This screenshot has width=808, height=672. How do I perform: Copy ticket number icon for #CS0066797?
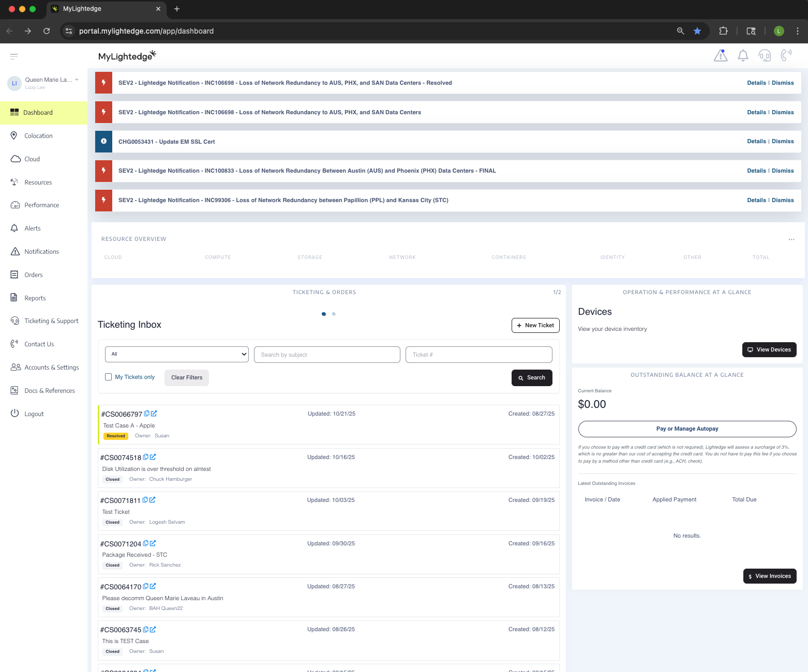pos(147,414)
